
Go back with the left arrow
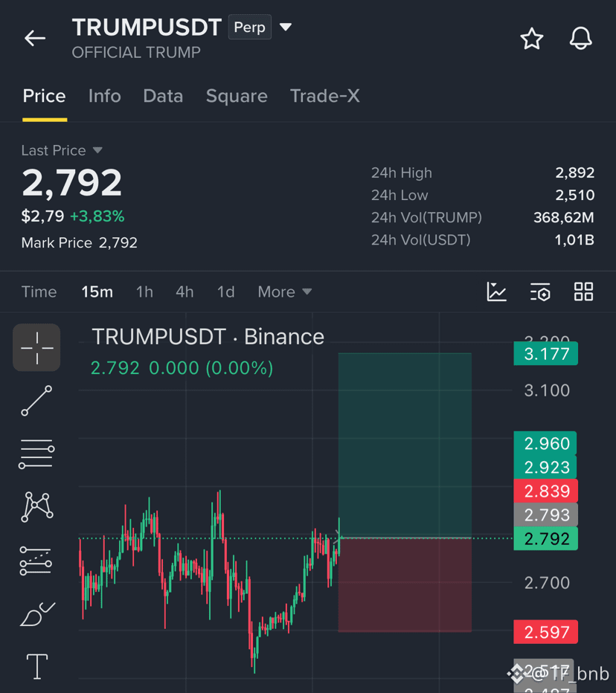pyautogui.click(x=35, y=39)
